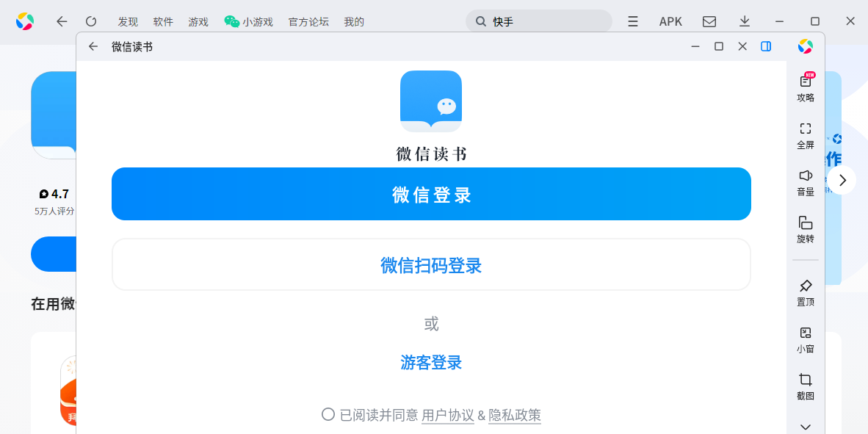Viewport: 868px width, 434px height.
Task: Open the 小游戏 tab
Action: (x=248, y=22)
